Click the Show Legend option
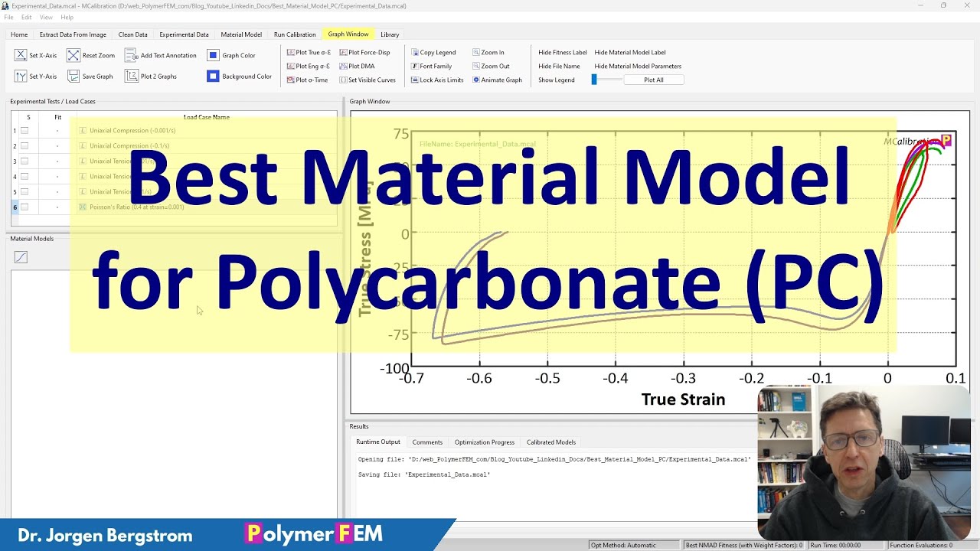Image resolution: width=980 pixels, height=551 pixels. point(557,80)
